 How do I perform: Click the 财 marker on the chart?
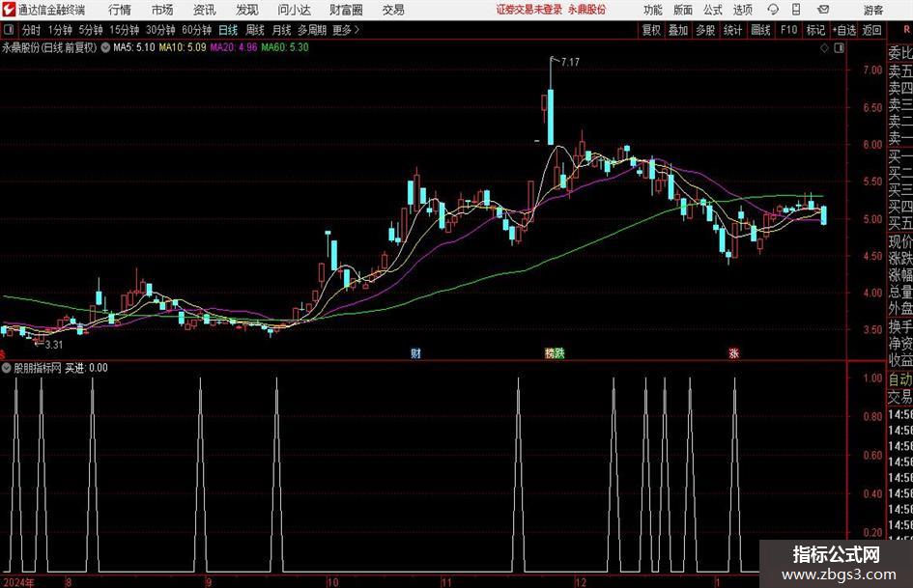(415, 352)
